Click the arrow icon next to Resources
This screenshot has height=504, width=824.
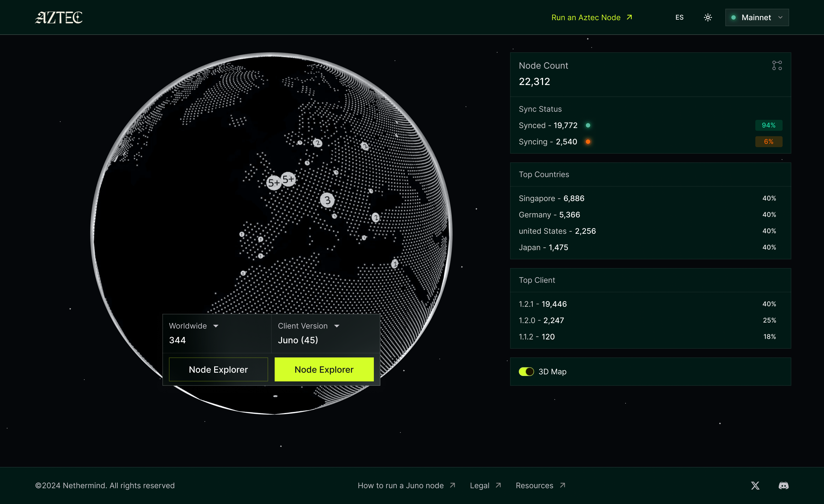[562, 485]
